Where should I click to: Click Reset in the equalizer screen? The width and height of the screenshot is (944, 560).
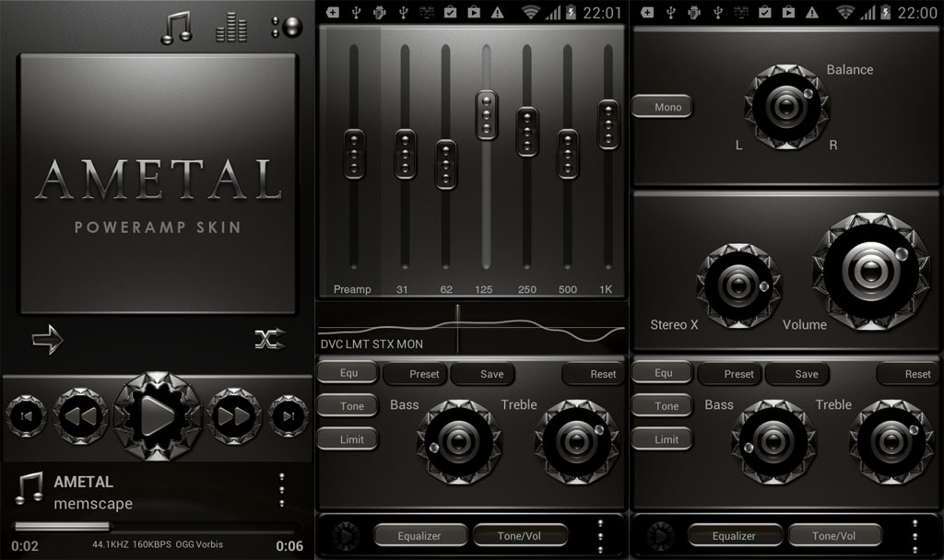tap(594, 374)
